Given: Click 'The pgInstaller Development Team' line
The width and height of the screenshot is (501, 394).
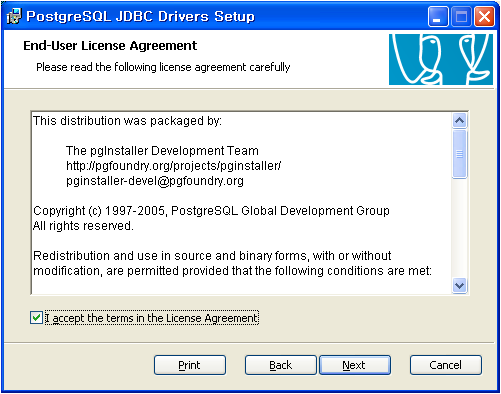Looking at the screenshot, I should pyautogui.click(x=162, y=151).
